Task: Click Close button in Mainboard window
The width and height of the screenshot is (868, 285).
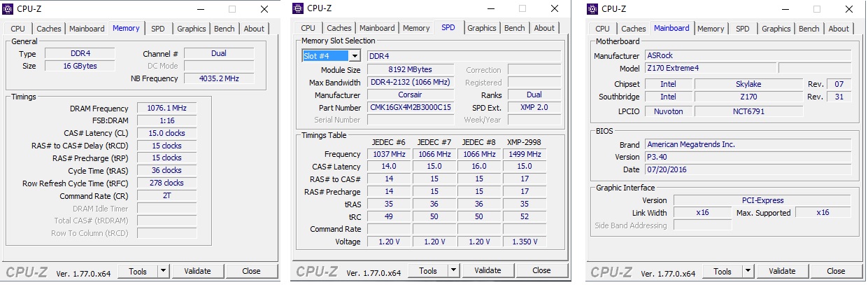Action: pyautogui.click(x=836, y=271)
